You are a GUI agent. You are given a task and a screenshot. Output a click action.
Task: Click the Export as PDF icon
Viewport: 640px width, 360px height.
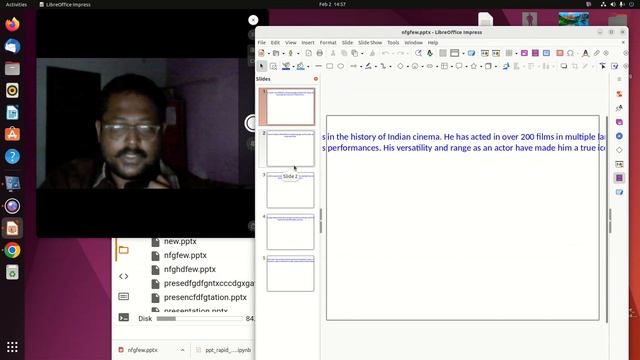click(309, 53)
